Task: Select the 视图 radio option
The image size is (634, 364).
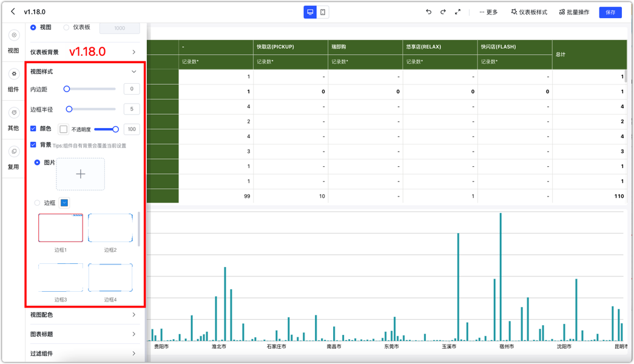Action: [x=33, y=27]
